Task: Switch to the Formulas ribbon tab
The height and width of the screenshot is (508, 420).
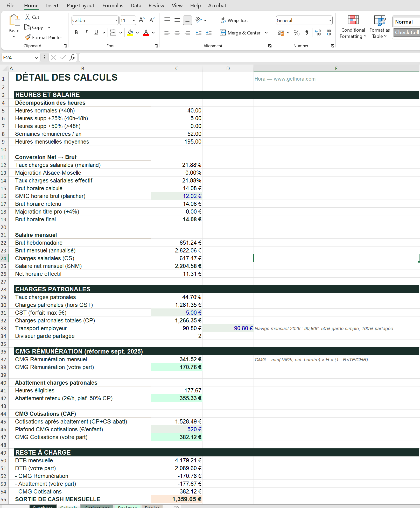Action: pyautogui.click(x=113, y=5)
